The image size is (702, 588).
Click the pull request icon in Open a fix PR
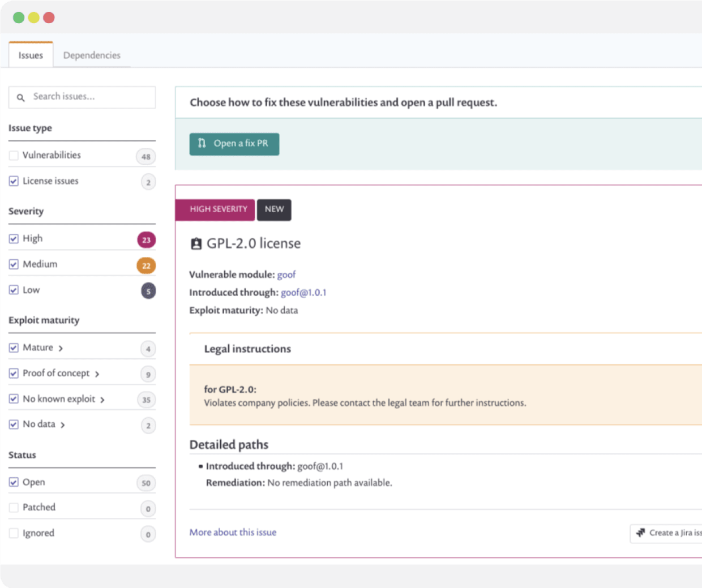[202, 143]
